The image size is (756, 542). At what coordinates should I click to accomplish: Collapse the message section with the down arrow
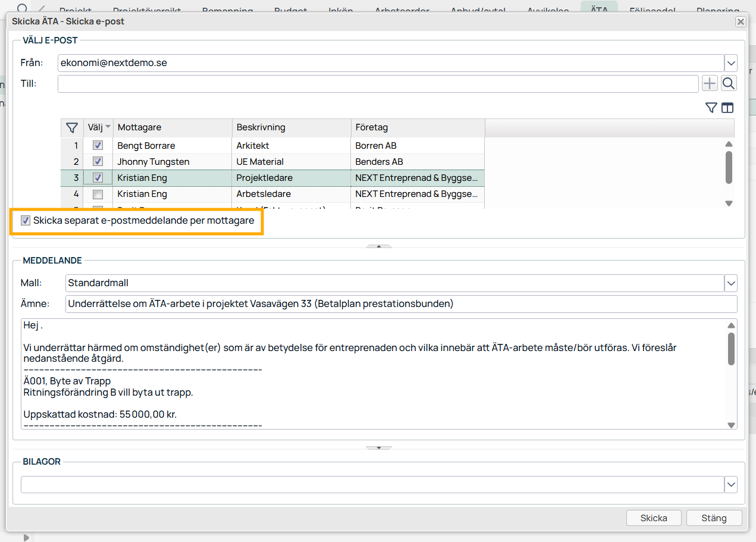coord(379,447)
